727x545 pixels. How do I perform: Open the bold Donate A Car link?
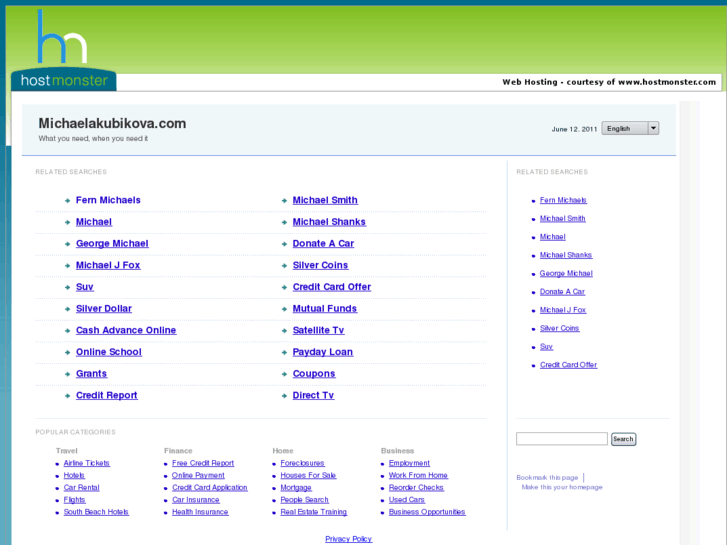[323, 244]
